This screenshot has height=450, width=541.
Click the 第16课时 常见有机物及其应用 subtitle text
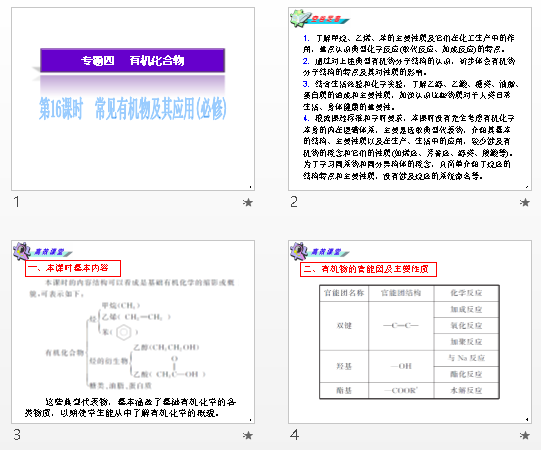[x=132, y=108]
